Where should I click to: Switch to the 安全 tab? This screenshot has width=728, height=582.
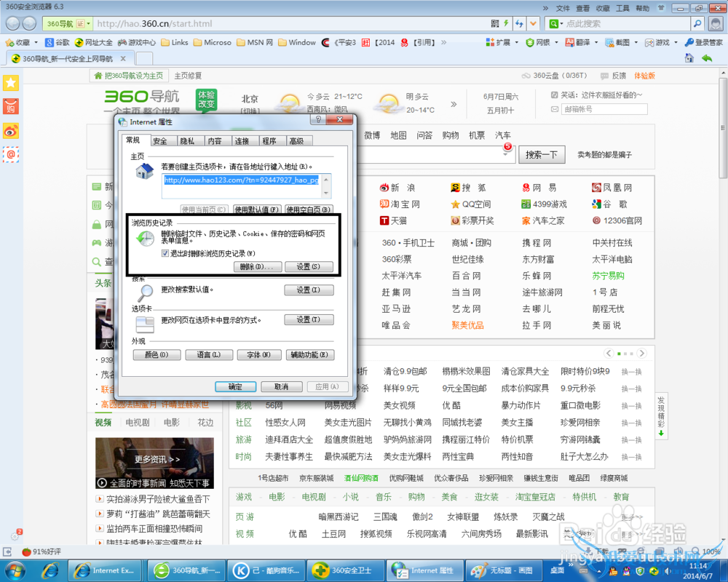160,141
